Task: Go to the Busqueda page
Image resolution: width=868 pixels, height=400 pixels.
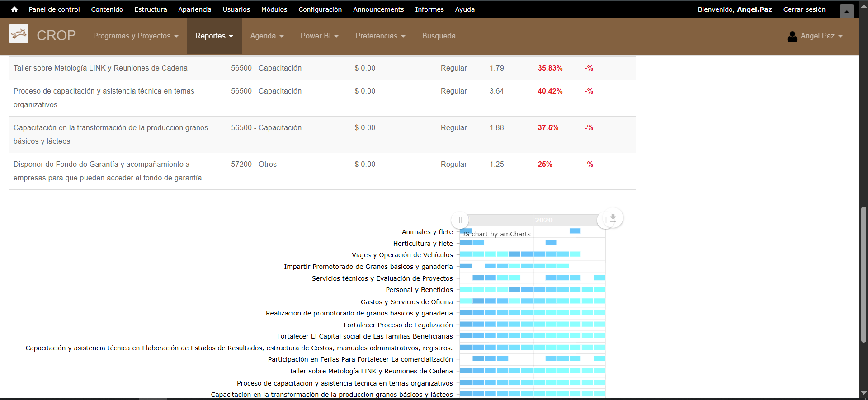Action: point(439,36)
